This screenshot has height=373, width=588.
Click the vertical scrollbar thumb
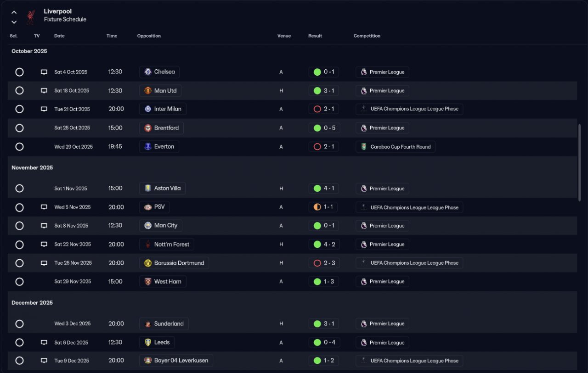pos(580,162)
